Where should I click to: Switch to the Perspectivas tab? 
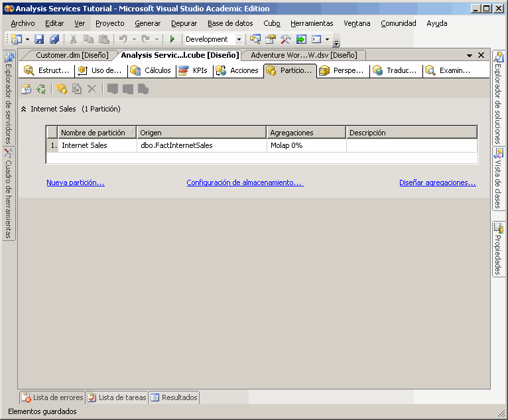(x=342, y=70)
